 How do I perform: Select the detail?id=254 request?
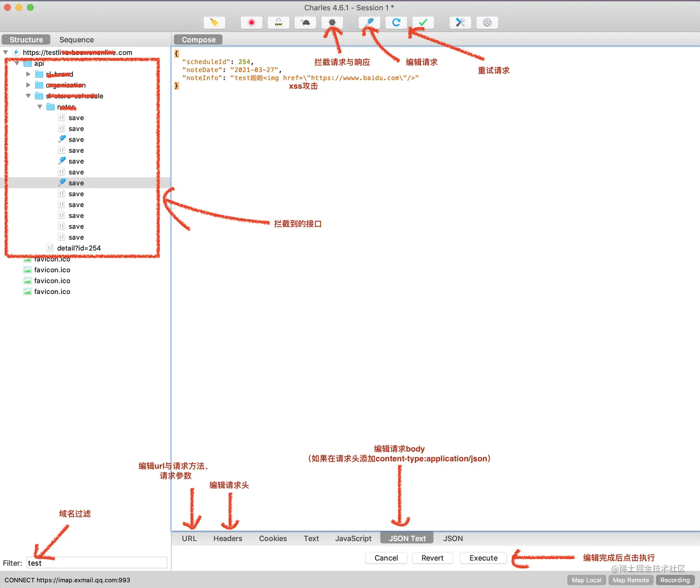pyautogui.click(x=79, y=248)
